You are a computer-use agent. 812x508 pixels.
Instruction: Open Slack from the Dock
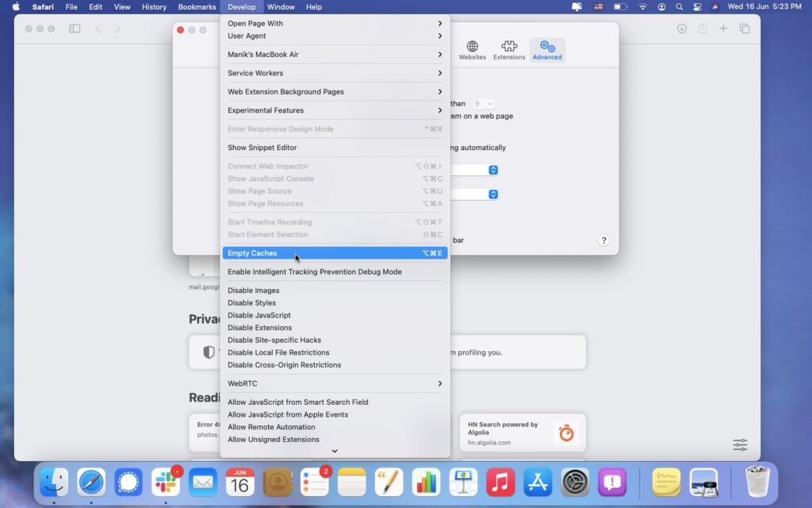click(x=166, y=481)
